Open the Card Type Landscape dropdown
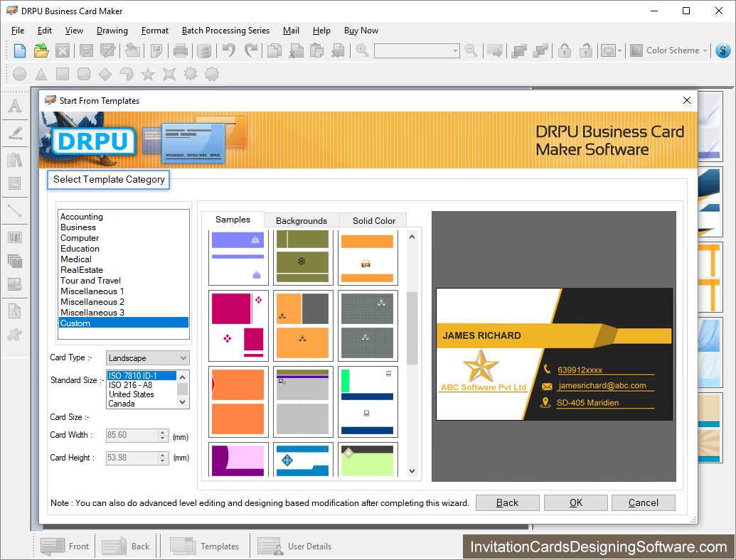Image resolution: width=736 pixels, height=560 pixels. [147, 358]
